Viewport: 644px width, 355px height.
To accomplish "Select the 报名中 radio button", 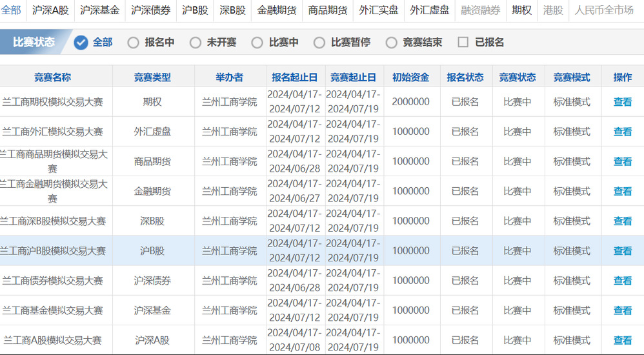I will pos(134,43).
